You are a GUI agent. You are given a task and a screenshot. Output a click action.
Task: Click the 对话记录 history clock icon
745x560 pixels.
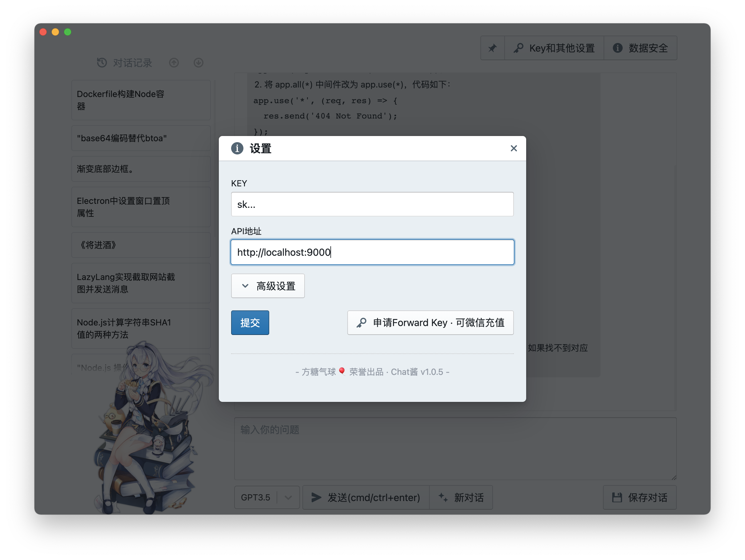(102, 63)
